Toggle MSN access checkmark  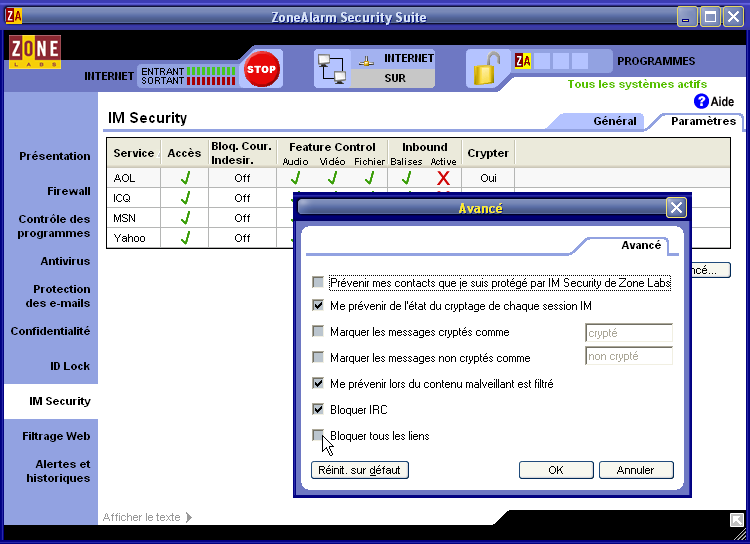[185, 218]
